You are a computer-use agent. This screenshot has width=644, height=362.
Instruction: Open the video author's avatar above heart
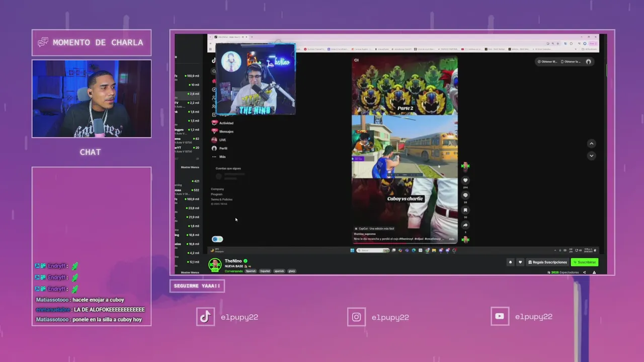pos(465,165)
